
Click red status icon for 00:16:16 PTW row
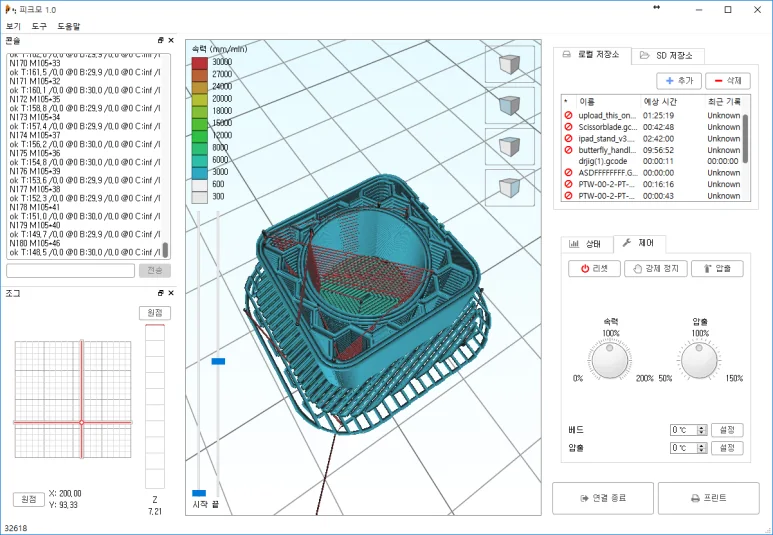click(568, 184)
